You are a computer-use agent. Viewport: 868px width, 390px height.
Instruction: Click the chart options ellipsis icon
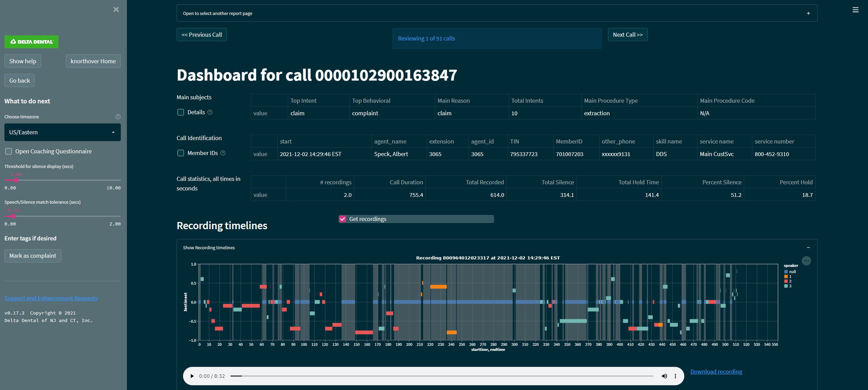(x=806, y=261)
